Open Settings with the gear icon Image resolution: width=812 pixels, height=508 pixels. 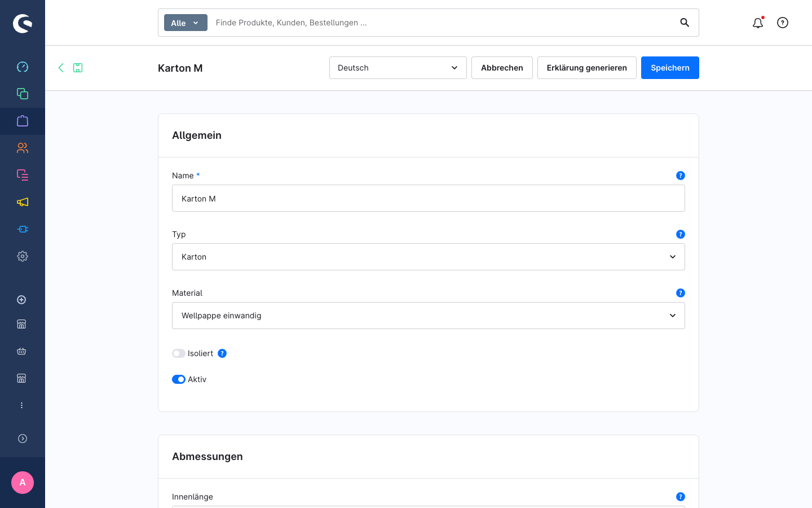click(23, 256)
